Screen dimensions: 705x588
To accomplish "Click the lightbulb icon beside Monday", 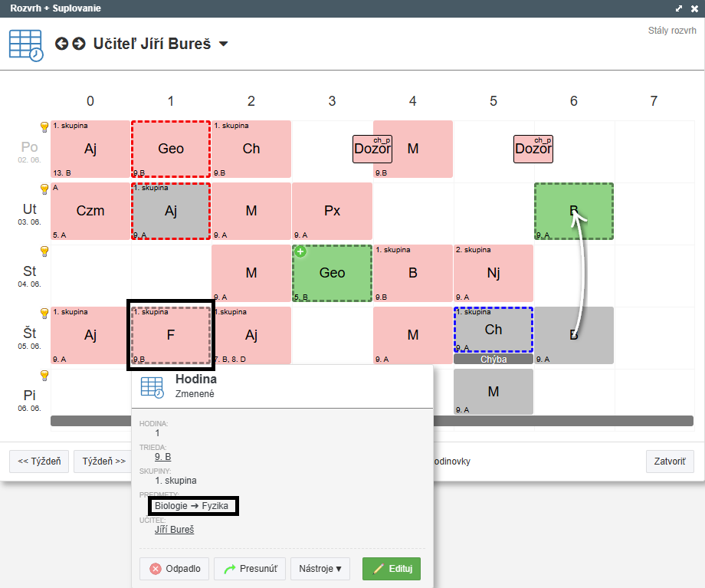I will pos(44,127).
